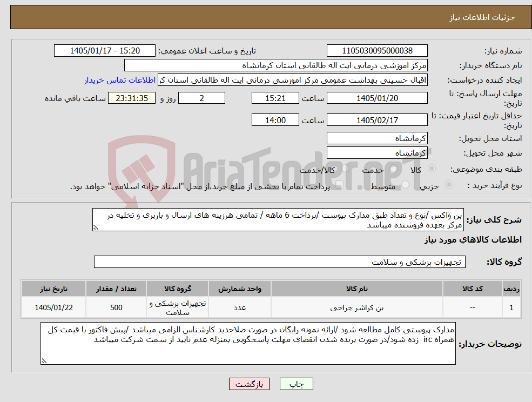The width and height of the screenshot is (532, 402).
Task: Click the goods group field تجهیزات پزشکی و سلامت
Action: coord(280,262)
